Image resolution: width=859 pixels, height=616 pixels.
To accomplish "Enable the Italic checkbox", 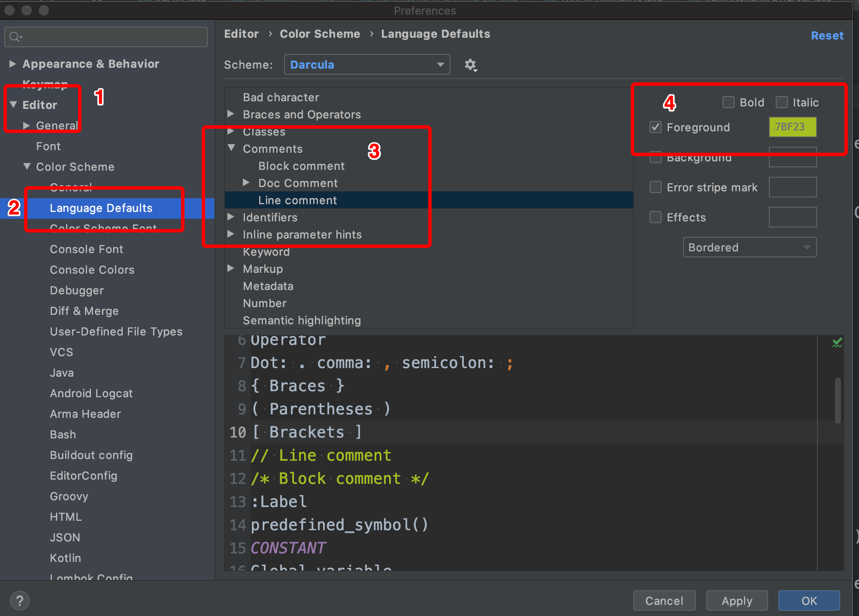I will pyautogui.click(x=781, y=102).
